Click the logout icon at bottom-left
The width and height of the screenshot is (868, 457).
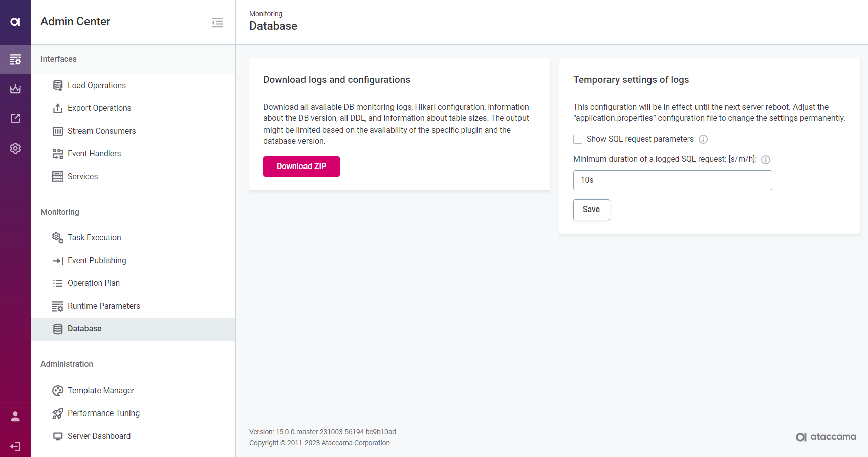[15, 446]
